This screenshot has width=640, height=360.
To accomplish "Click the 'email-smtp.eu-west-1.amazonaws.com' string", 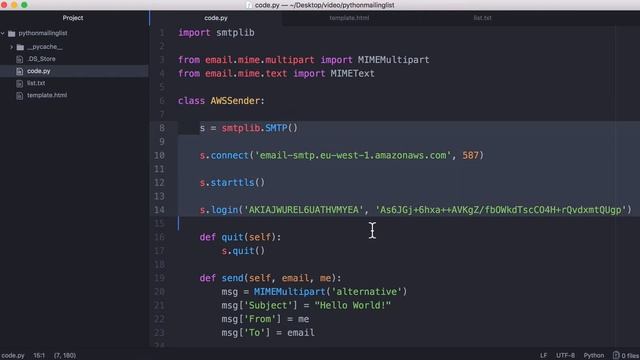I will point(353,156).
